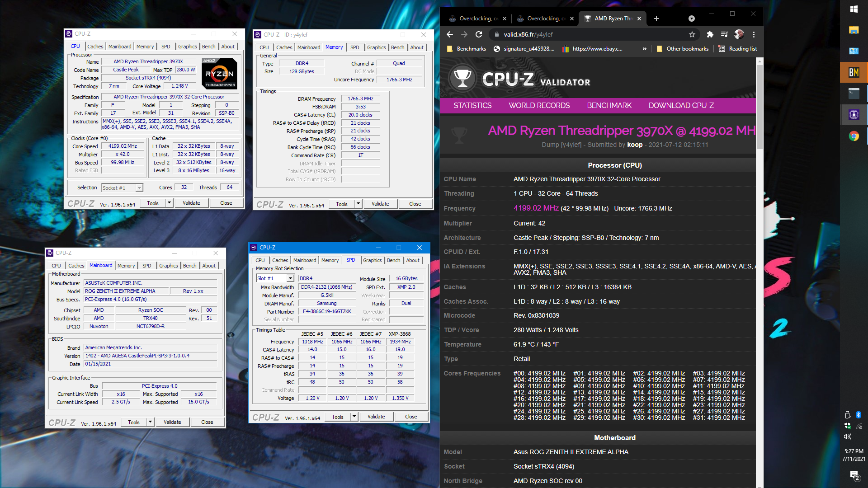This screenshot has width=868, height=488.
Task: Click the volume speaker tray icon
Action: 848,436
